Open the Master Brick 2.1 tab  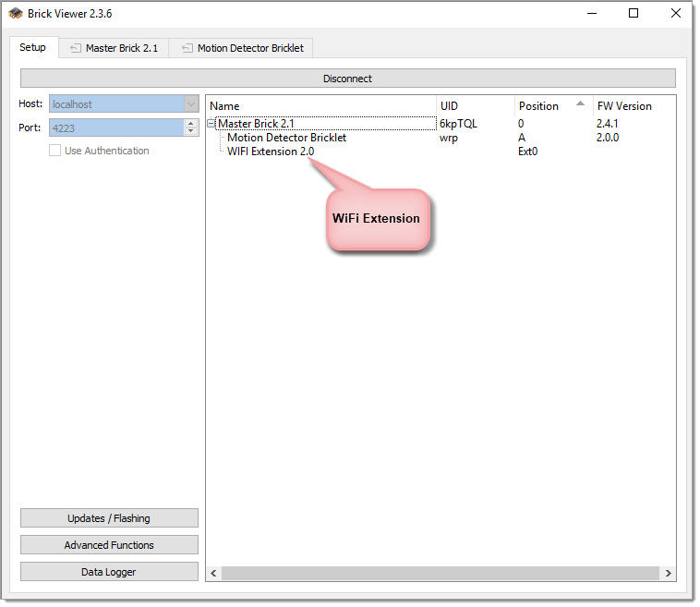point(114,48)
